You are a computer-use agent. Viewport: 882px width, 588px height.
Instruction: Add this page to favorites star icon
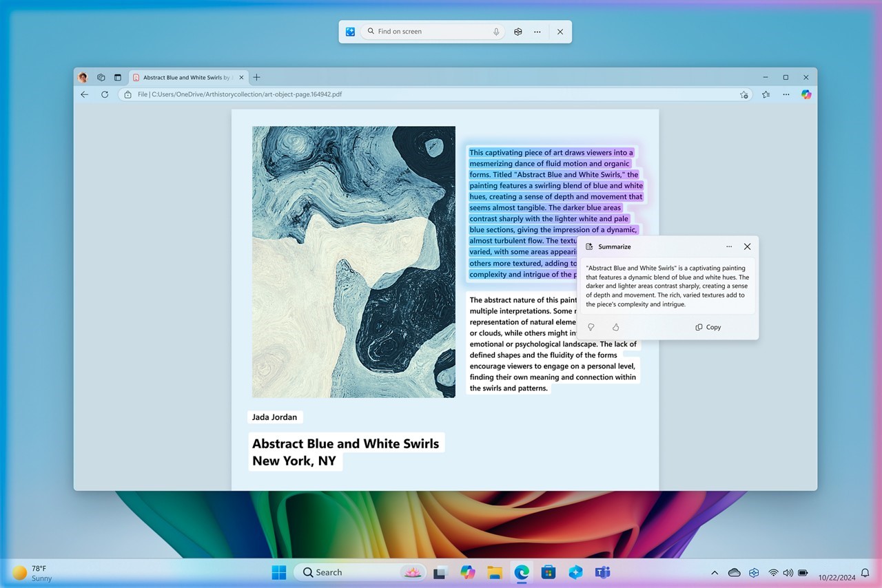click(743, 94)
